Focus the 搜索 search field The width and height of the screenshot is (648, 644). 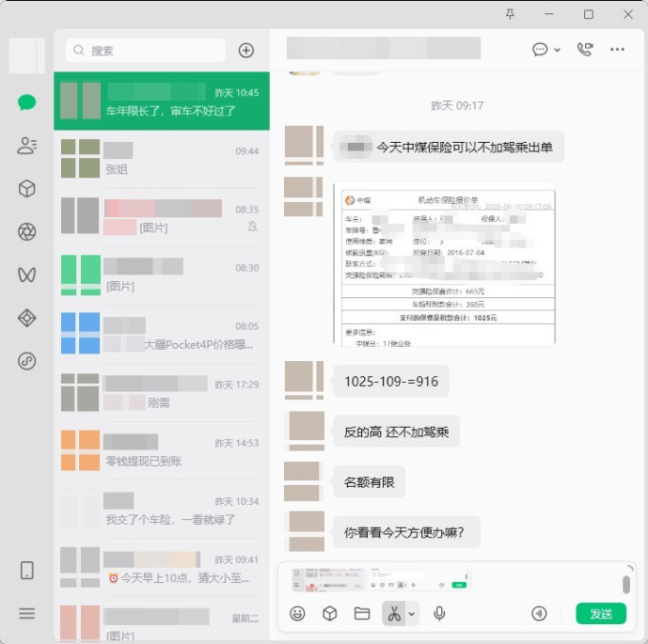tap(146, 50)
